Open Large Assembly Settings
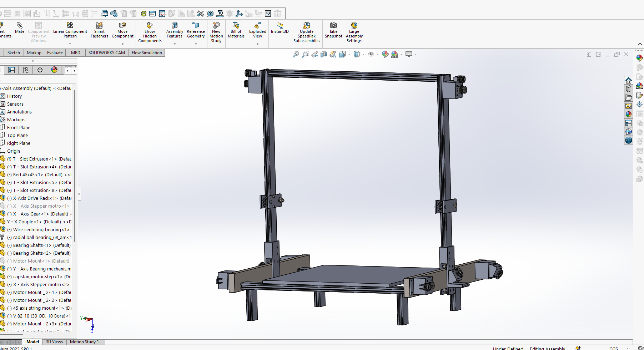 point(354,32)
